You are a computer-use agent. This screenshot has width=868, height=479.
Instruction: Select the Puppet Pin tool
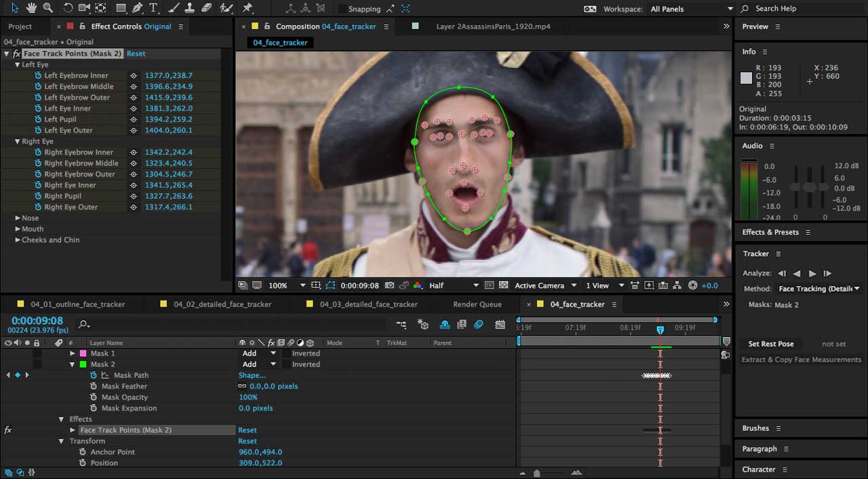pyautogui.click(x=248, y=8)
